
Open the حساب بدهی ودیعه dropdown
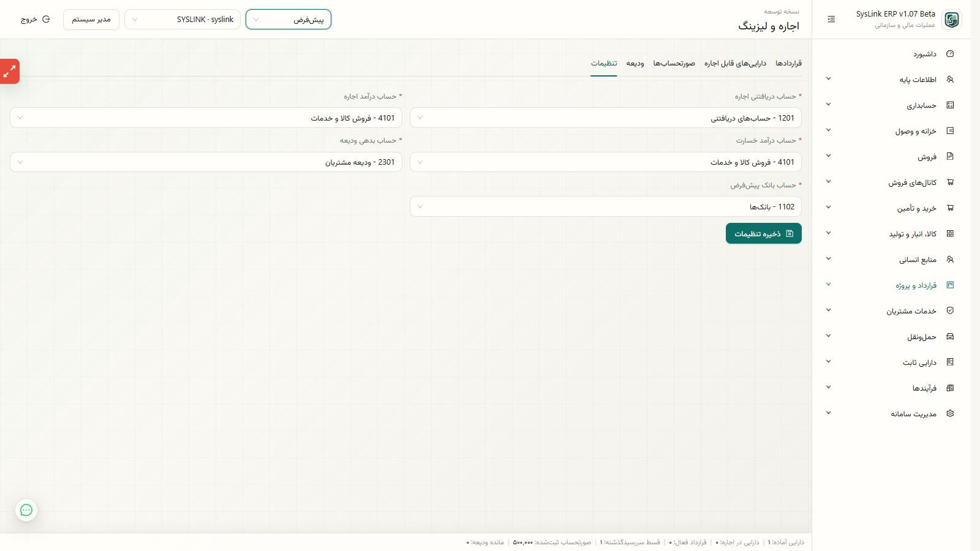tap(206, 162)
